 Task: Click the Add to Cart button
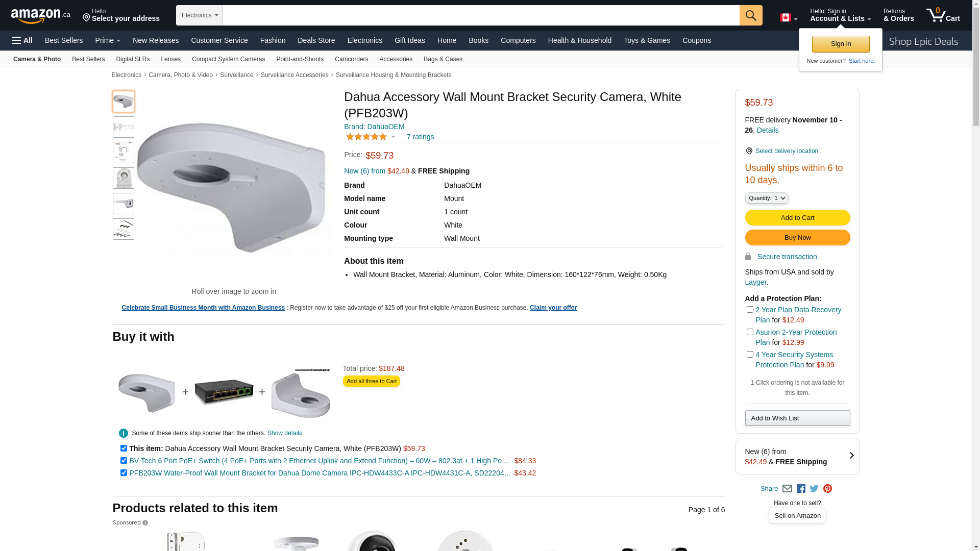click(x=797, y=218)
